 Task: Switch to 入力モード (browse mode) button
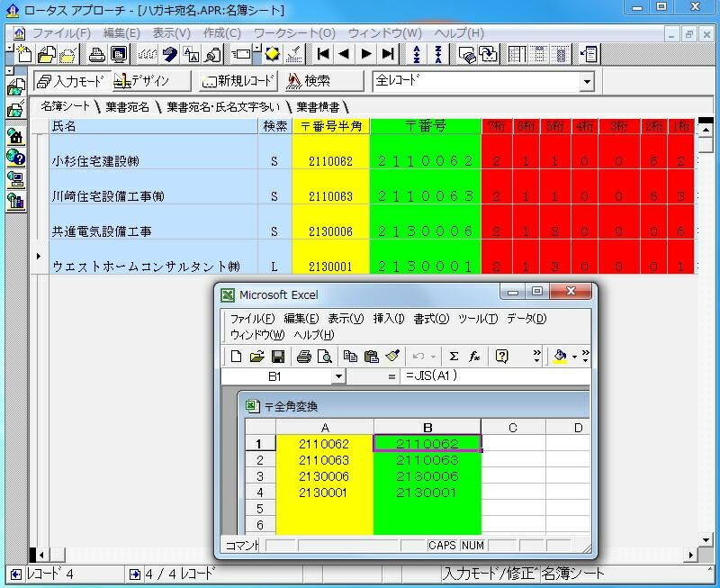point(72,81)
